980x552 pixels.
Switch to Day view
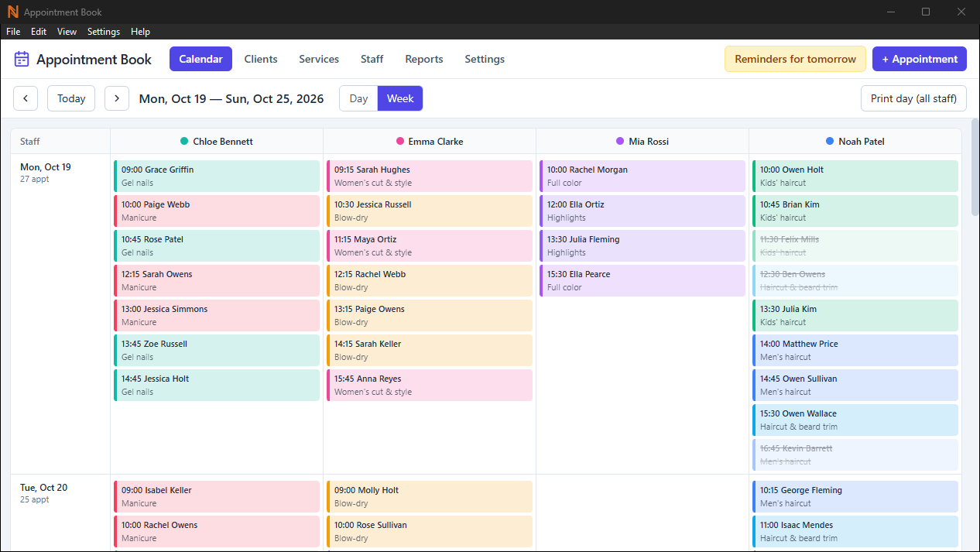pyautogui.click(x=358, y=98)
